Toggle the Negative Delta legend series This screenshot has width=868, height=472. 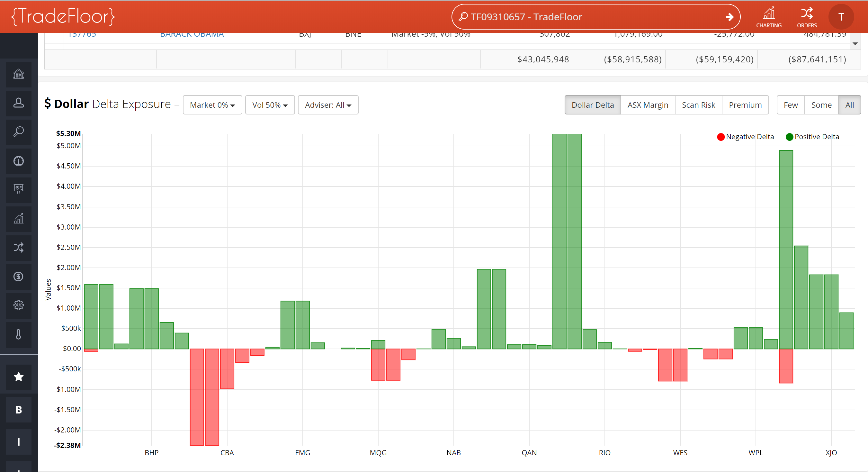745,137
